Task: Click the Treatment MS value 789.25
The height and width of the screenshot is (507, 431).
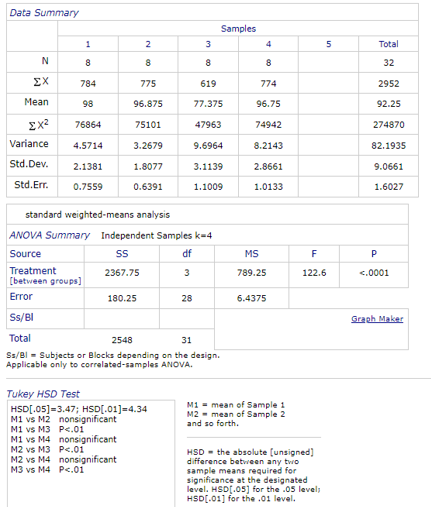Action: tap(251, 273)
